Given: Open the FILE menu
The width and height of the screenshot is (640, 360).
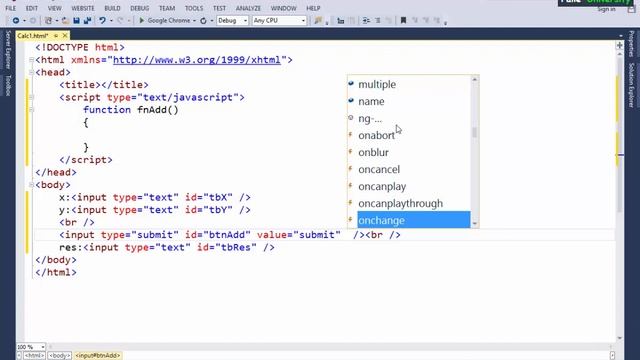Looking at the screenshot, I should tap(11, 8).
